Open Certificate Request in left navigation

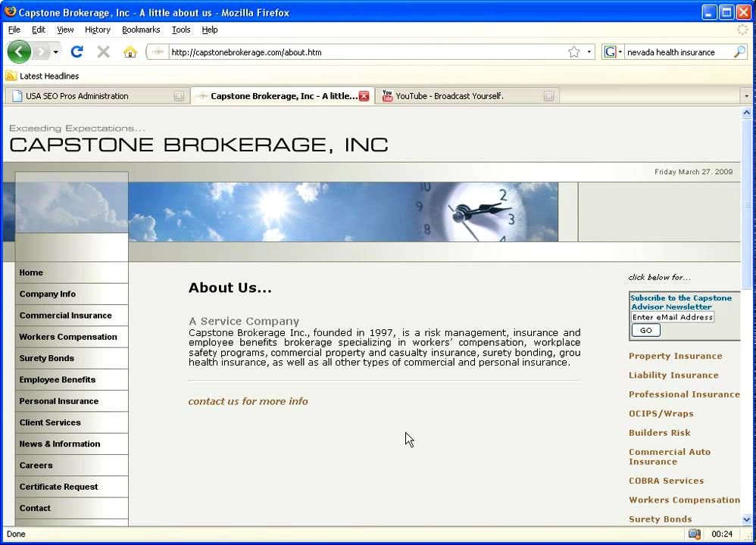click(x=72, y=487)
